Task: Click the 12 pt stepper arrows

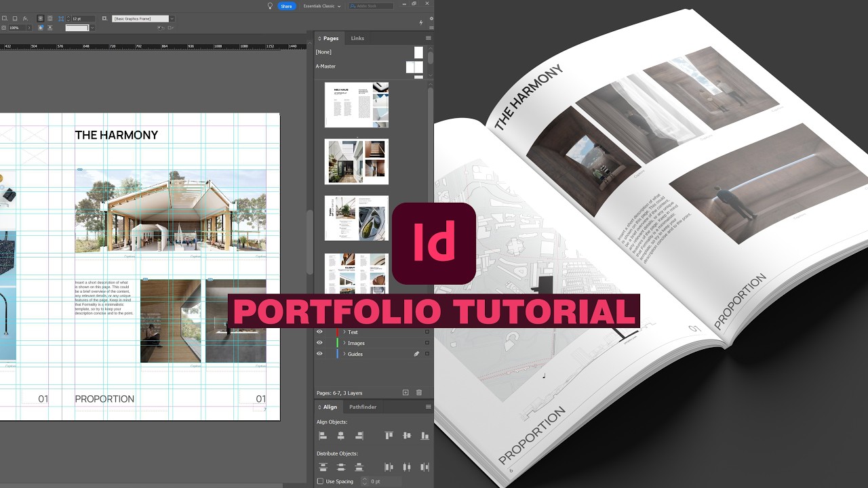Action: 68,19
